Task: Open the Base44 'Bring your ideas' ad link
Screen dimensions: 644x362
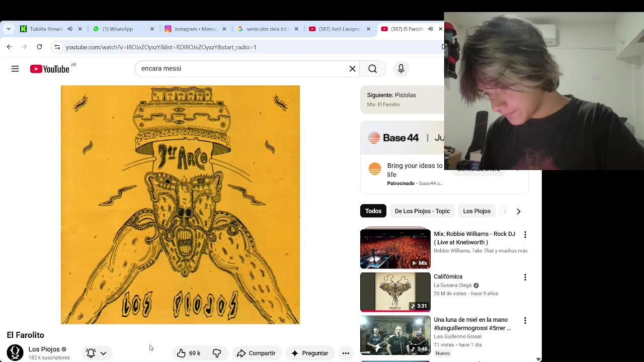Action: click(x=415, y=170)
